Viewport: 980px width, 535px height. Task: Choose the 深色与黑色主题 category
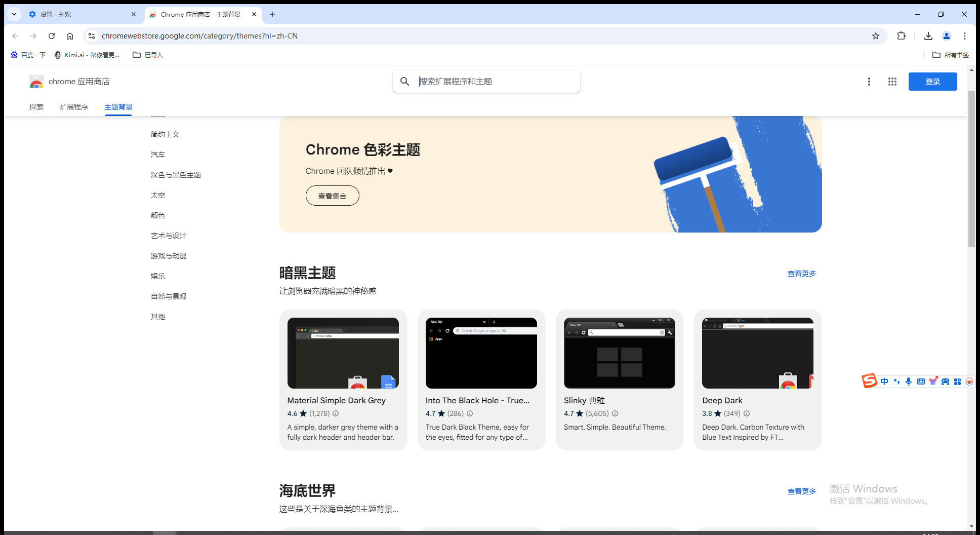point(176,175)
